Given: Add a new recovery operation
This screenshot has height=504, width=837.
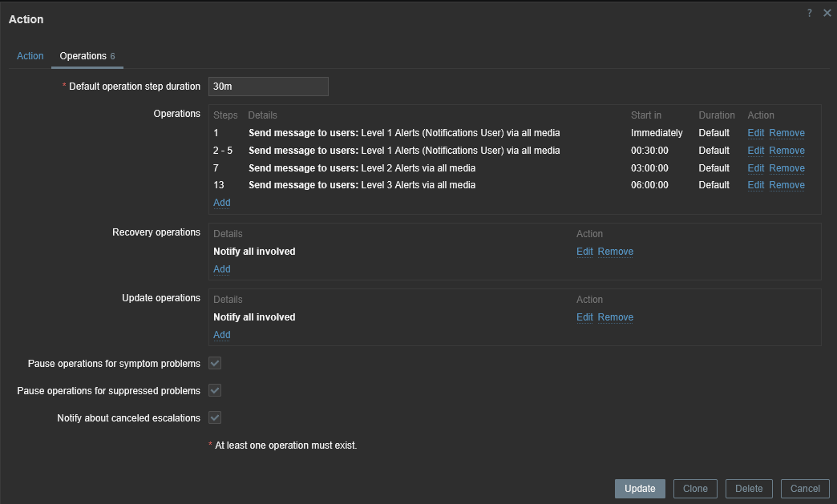Looking at the screenshot, I should click(221, 269).
